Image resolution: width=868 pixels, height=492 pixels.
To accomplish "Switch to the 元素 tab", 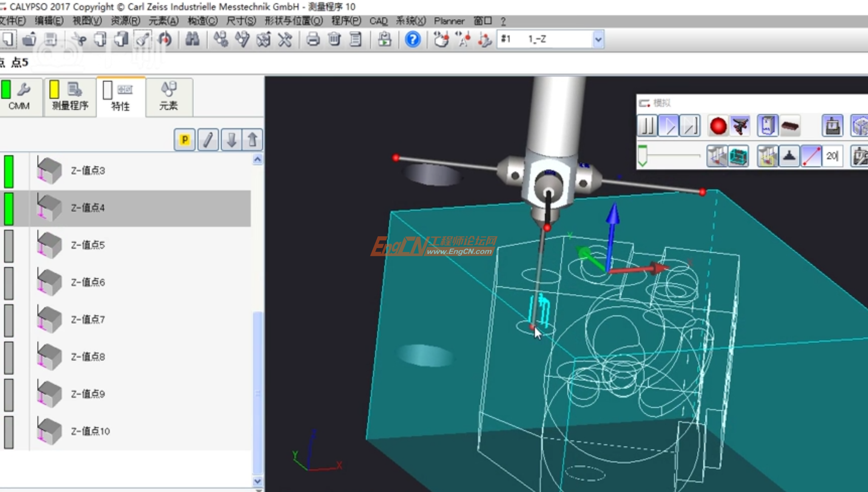I will [169, 97].
